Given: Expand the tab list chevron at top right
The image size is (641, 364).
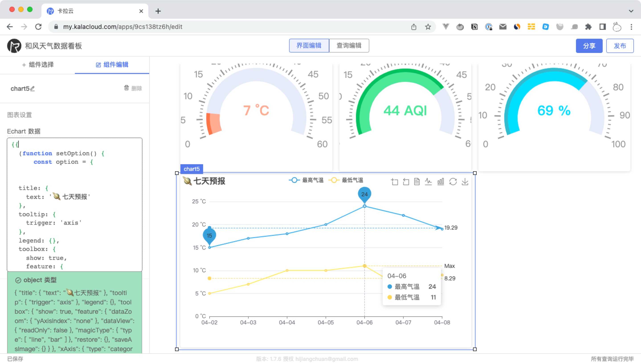Looking at the screenshot, I should pos(631,11).
